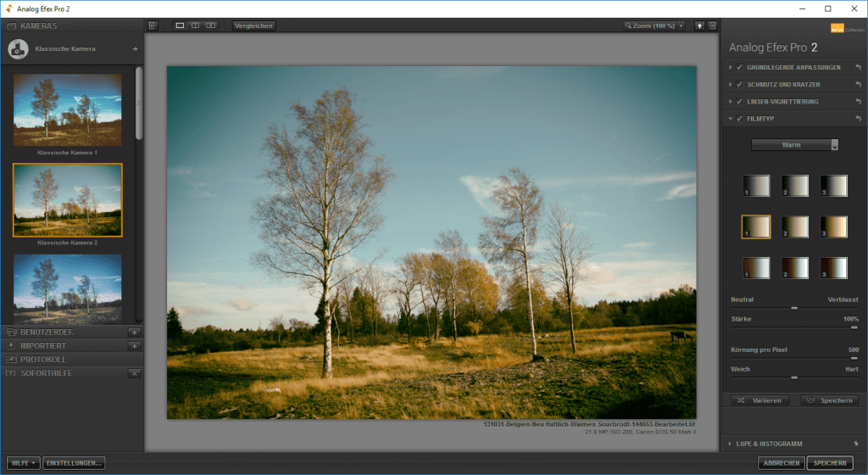Select Klassische Kamera 2 preset thumbnail

(x=68, y=200)
